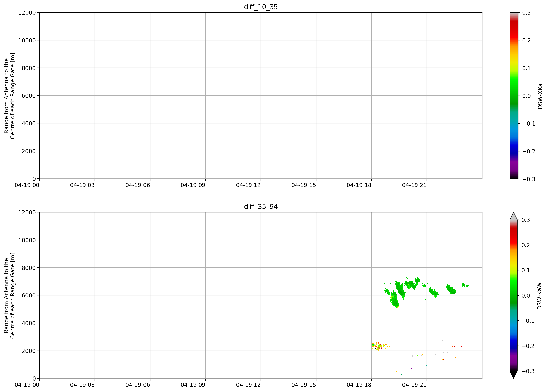
Task: Click the 10000 y-tick of bottom plot
Action: (27, 240)
